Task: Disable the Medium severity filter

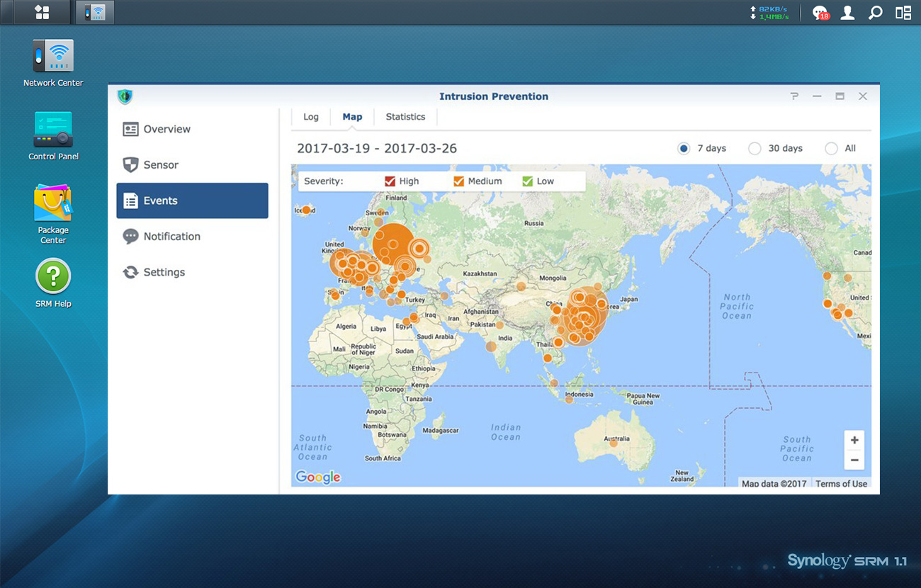Action: (x=459, y=181)
